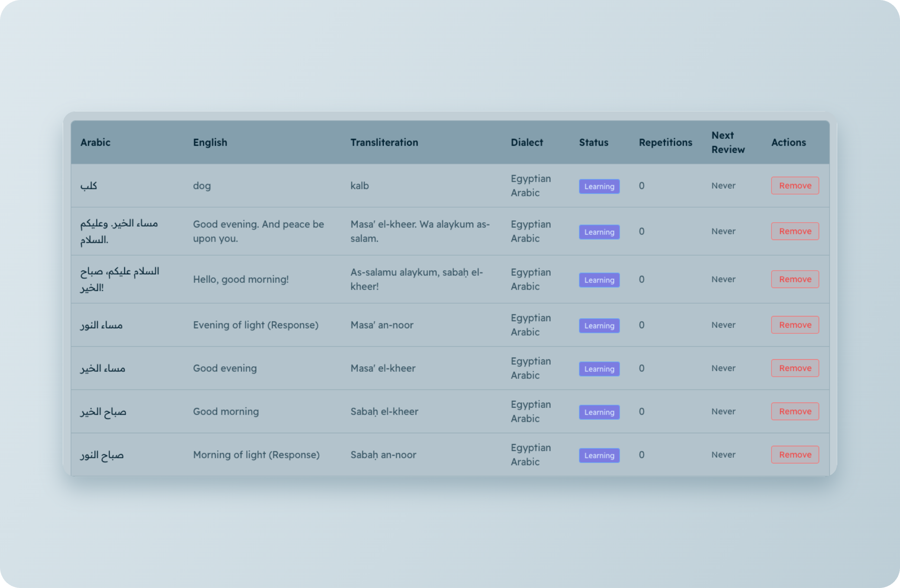The width and height of the screenshot is (900, 588).
Task: Select the Arabic word كلب cell
Action: click(x=89, y=185)
